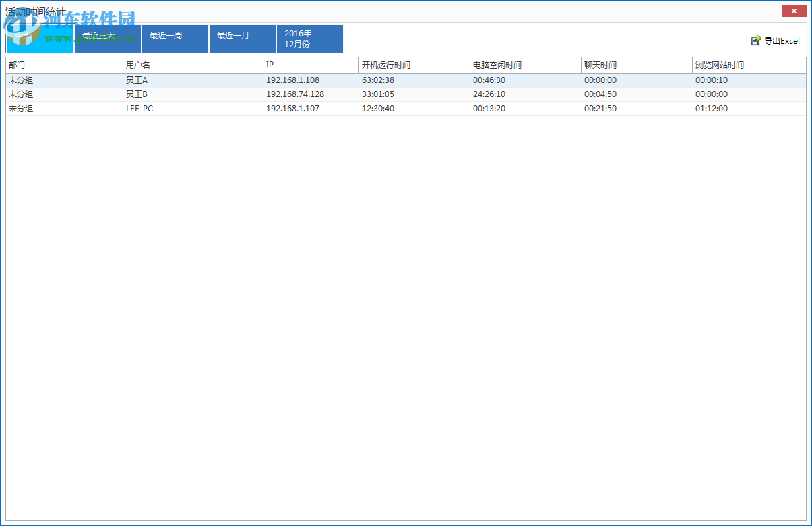Sort by the 用户名 column header
Viewport: 812px width, 526px height.
[x=193, y=65]
